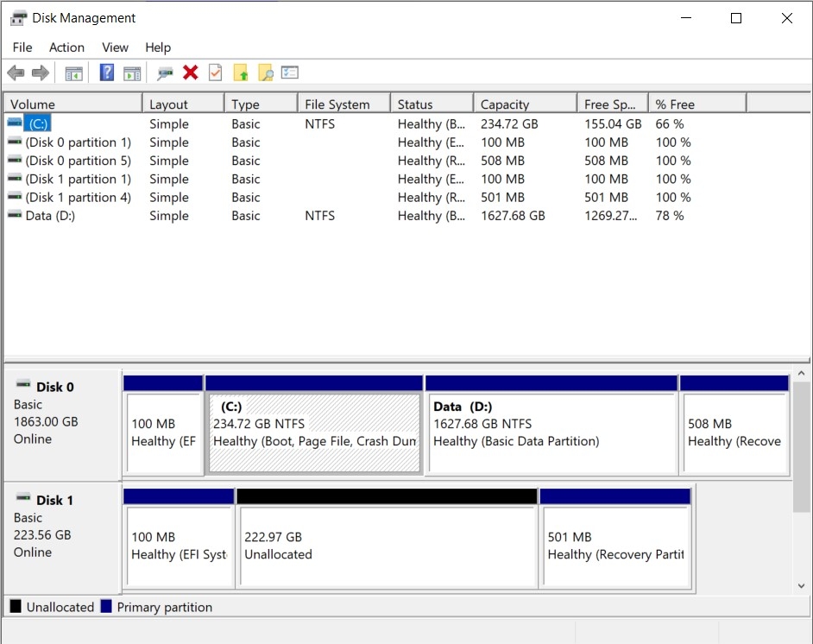813x644 pixels.
Task: Select the (Disk 1 partition 4) volume row
Action: [375, 197]
